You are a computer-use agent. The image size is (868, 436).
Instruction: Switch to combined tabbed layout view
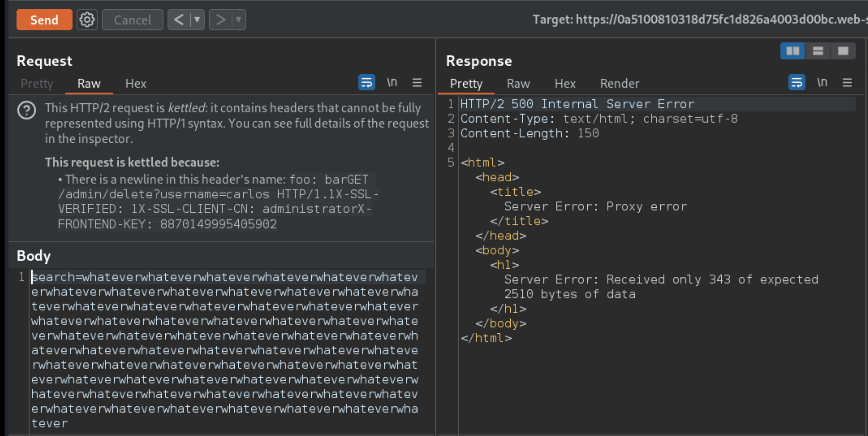coord(843,51)
